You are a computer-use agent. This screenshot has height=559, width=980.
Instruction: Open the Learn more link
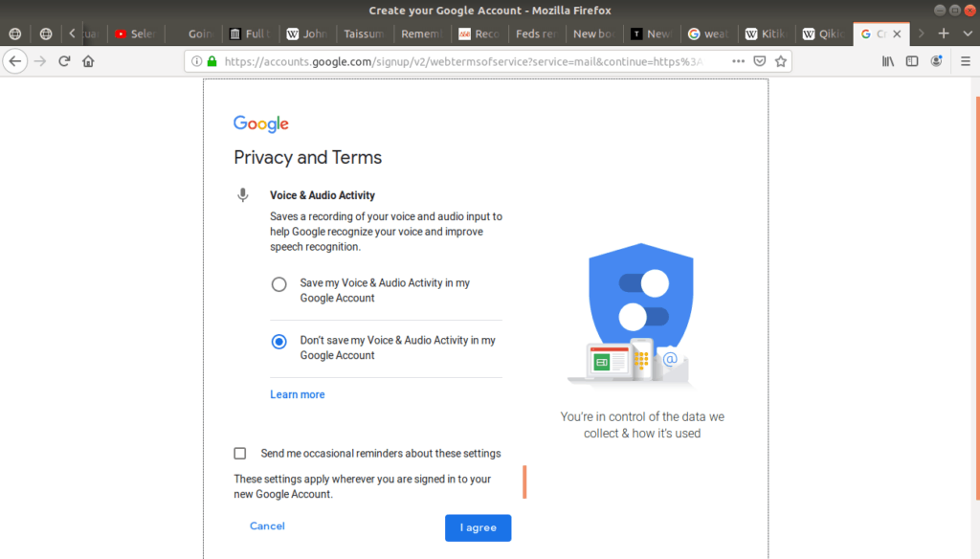point(298,394)
